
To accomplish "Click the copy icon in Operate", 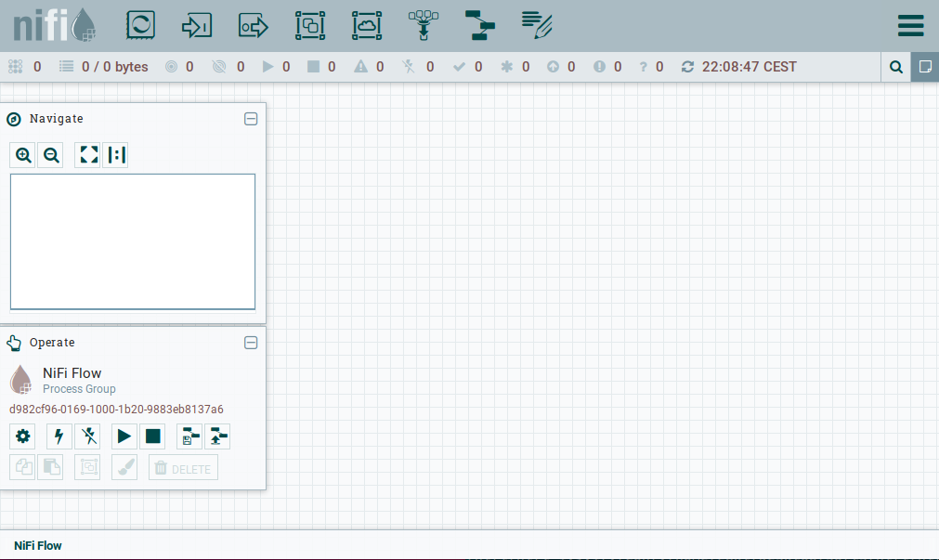I will tap(23, 467).
